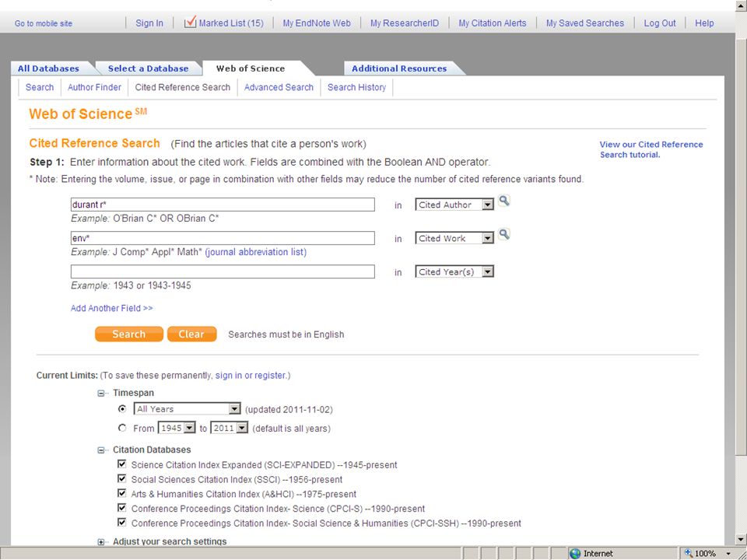The image size is (747, 560).
Task: Open My Citation Alerts link
Action: point(492,23)
